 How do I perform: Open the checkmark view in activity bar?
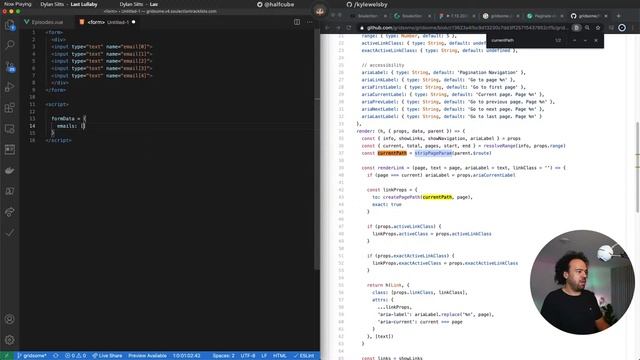coord(10,233)
